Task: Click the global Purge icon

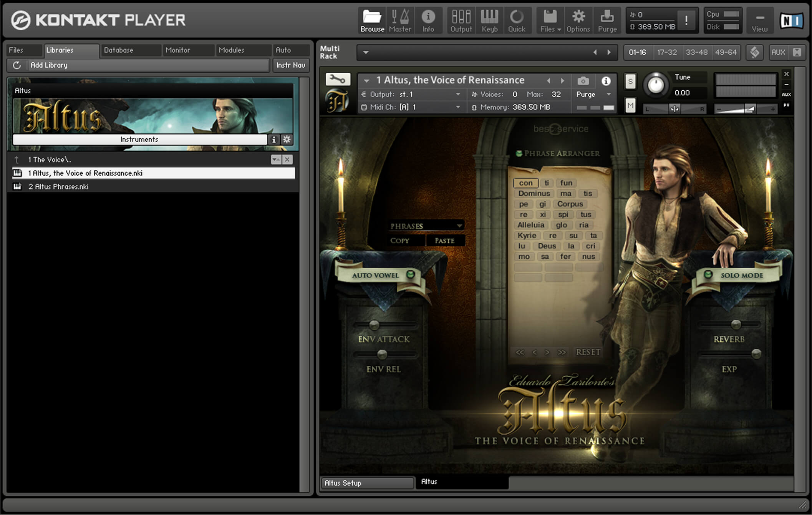Action: coord(607,20)
